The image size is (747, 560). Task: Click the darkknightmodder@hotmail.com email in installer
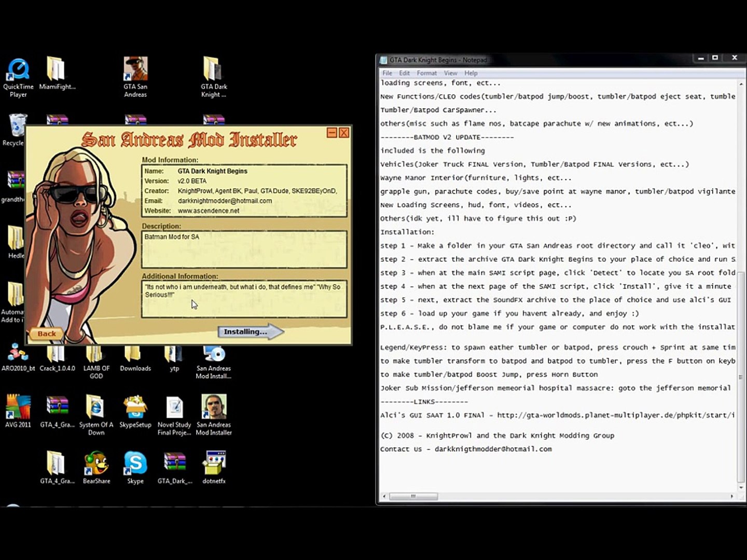[x=225, y=201]
